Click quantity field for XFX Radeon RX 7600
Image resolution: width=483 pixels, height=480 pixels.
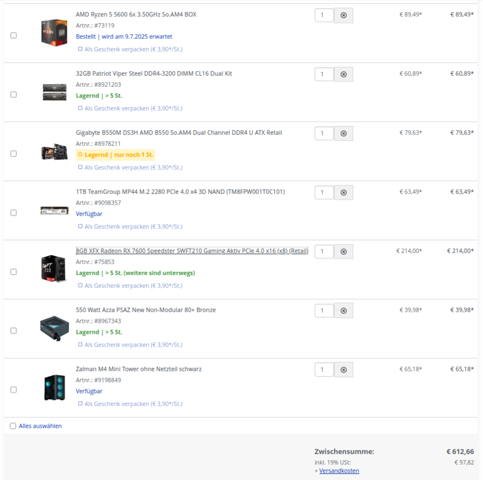coord(324,252)
